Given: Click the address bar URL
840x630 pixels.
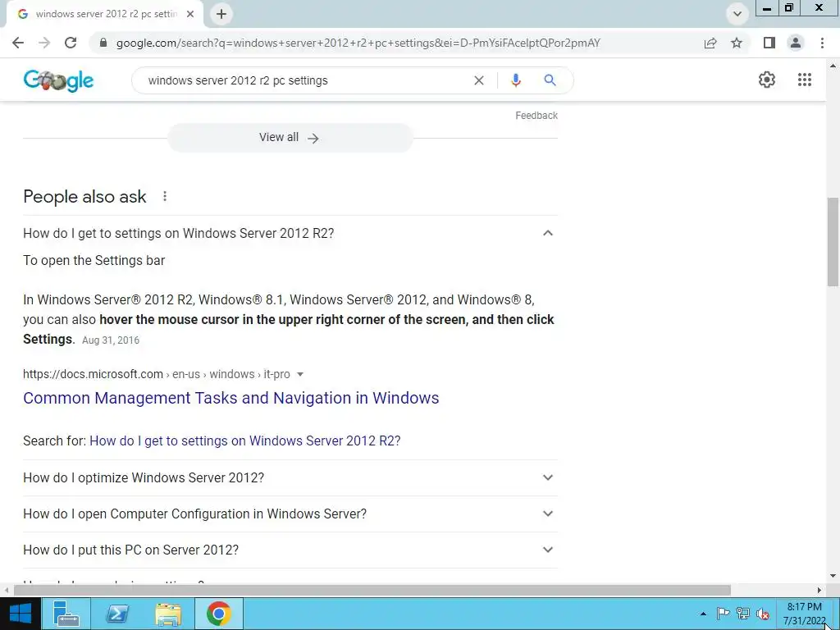Looking at the screenshot, I should (358, 43).
